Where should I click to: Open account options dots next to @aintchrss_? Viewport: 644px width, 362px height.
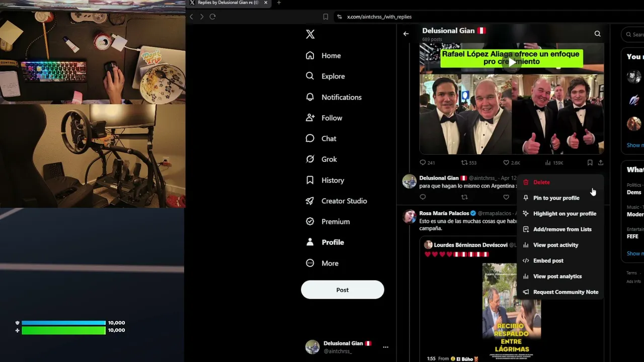click(385, 347)
